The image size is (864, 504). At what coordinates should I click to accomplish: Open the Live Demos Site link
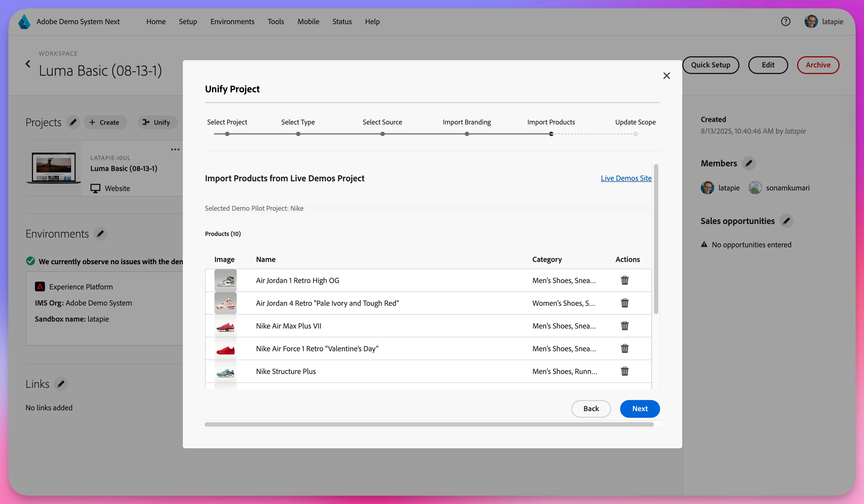(626, 178)
